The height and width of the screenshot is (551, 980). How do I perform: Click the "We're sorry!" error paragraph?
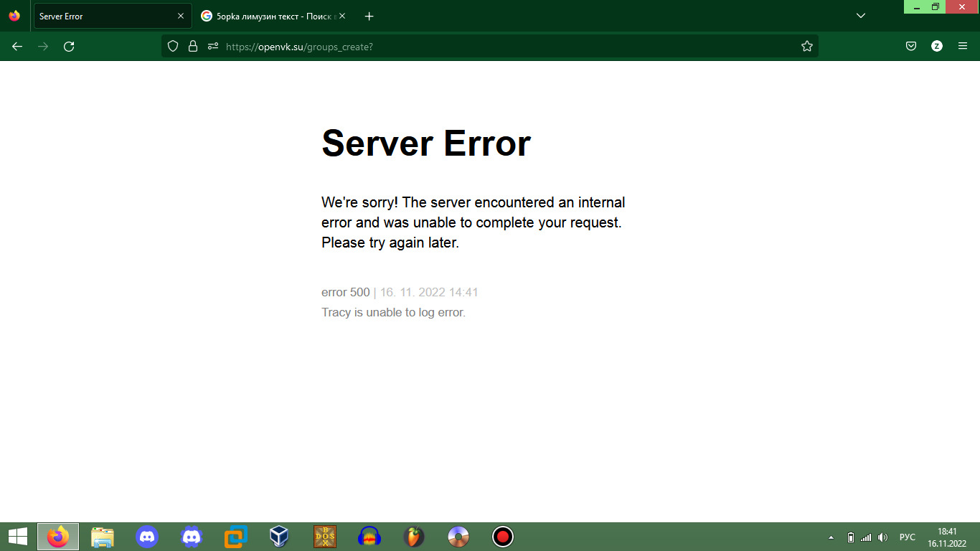pyautogui.click(x=473, y=222)
